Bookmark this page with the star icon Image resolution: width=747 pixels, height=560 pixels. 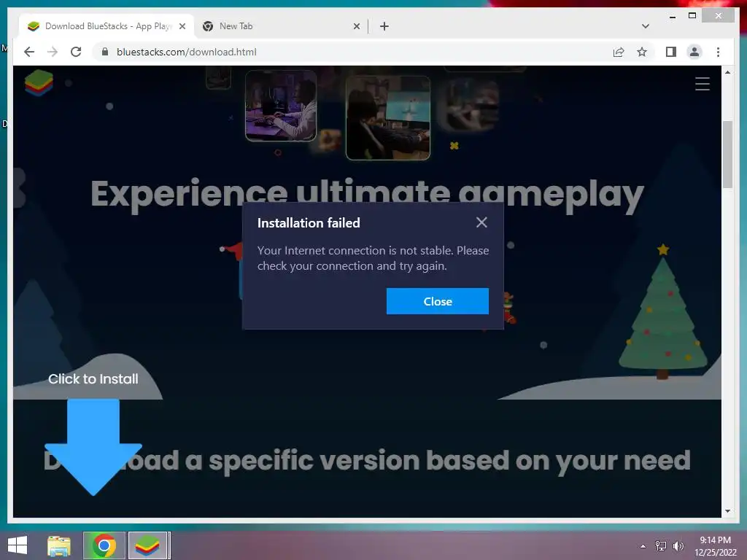coord(642,52)
